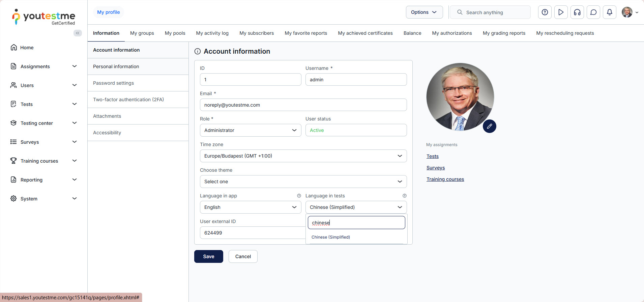The width and height of the screenshot is (644, 302).
Task: Select Chinese (Simplified) from the filtered list
Action: (331, 237)
